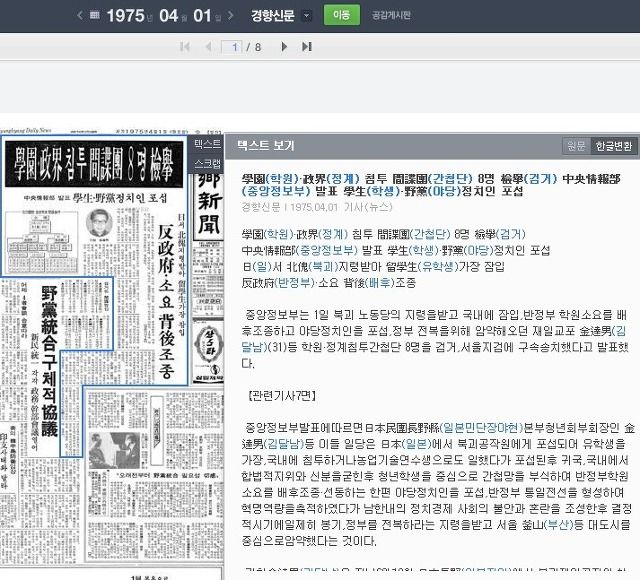Select the 텍스트 tab on newspaper

(x=207, y=144)
